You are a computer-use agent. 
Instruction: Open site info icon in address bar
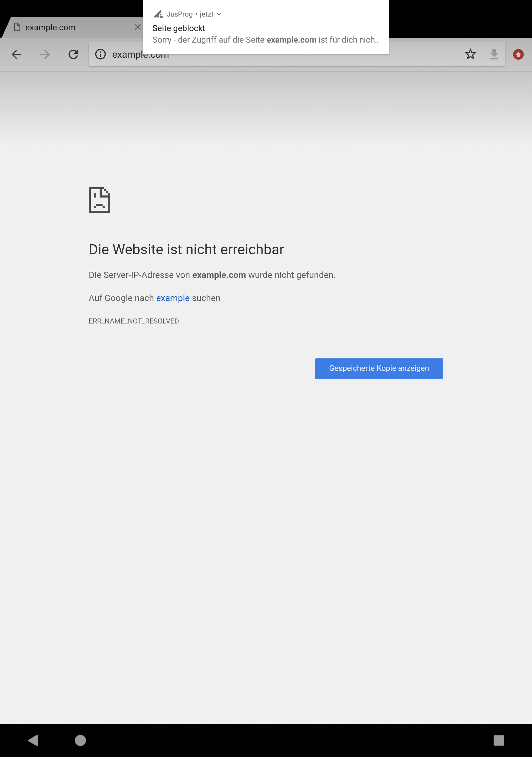click(x=100, y=54)
